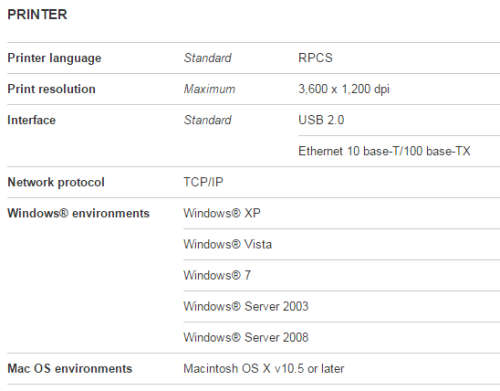Select the Printer language row label
Image resolution: width=500 pixels, height=391 pixels.
[x=54, y=58]
